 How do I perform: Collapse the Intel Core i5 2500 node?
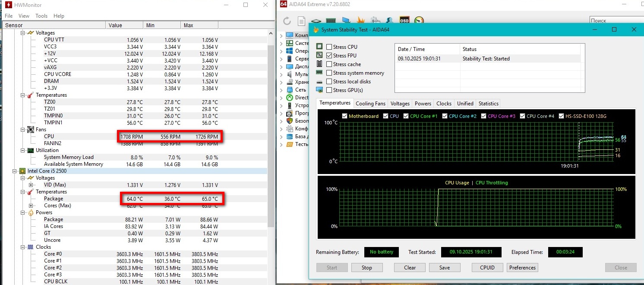[x=14, y=171]
